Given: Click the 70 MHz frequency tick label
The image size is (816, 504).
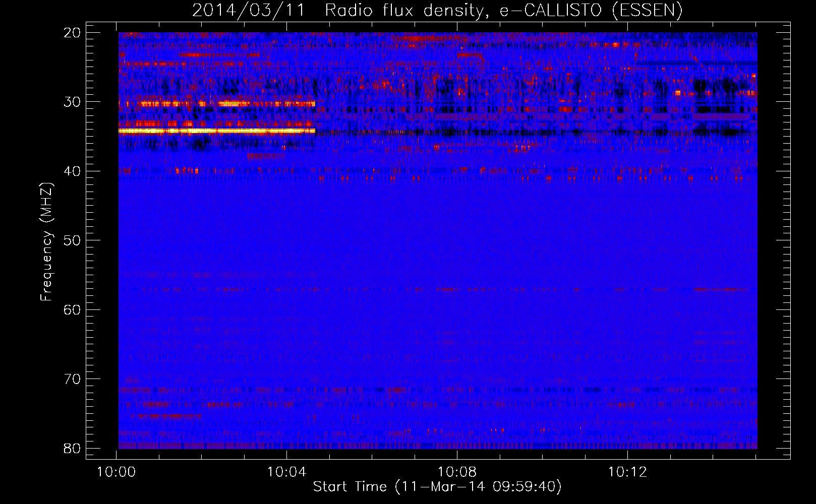Looking at the screenshot, I should point(72,379).
